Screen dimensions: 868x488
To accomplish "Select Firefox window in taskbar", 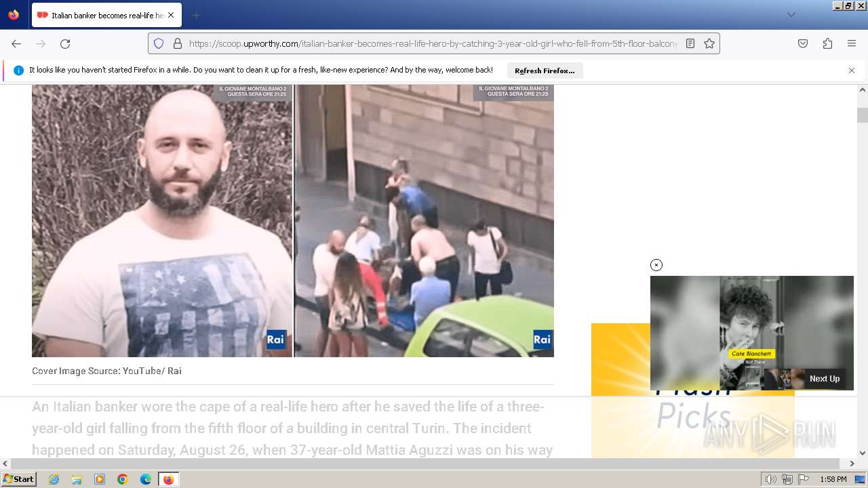I will [168, 479].
